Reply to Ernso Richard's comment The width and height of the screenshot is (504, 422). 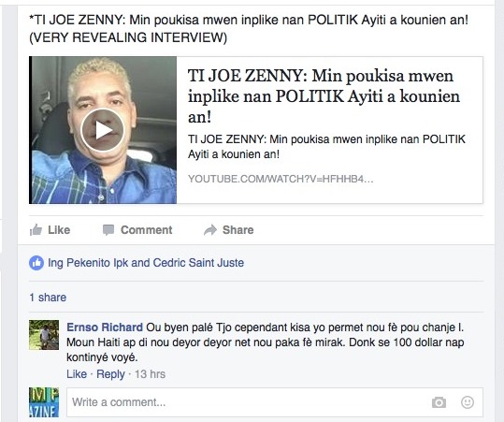(110, 374)
